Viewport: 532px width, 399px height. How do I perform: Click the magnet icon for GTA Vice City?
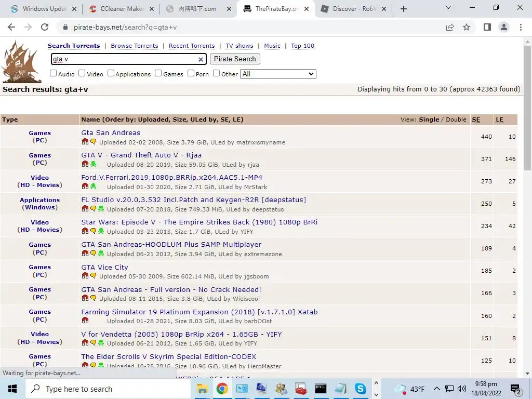[x=85, y=276]
